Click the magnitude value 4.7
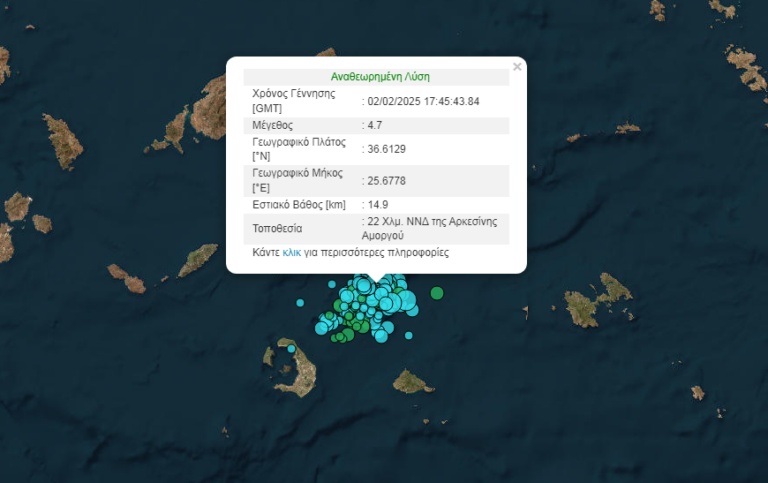Viewport: 768px width, 483px height. pos(375,126)
